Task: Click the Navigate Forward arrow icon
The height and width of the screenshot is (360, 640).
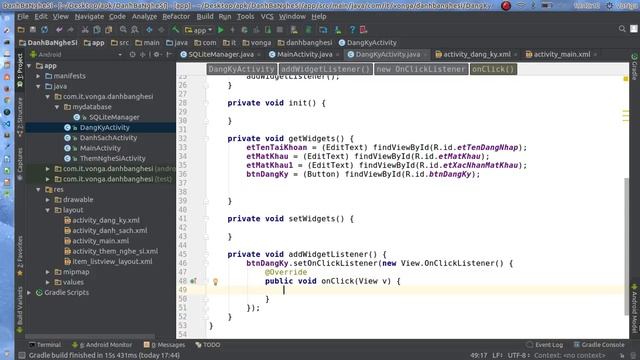Action: point(161,30)
